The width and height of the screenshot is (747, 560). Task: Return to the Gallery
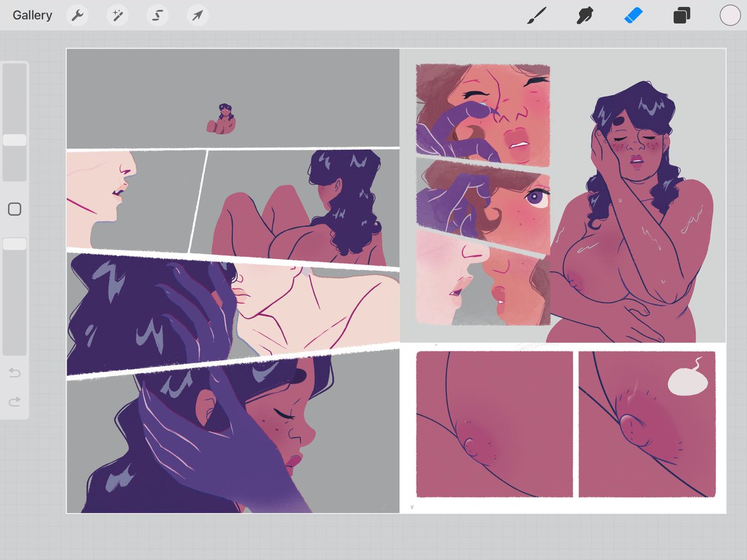coord(32,16)
